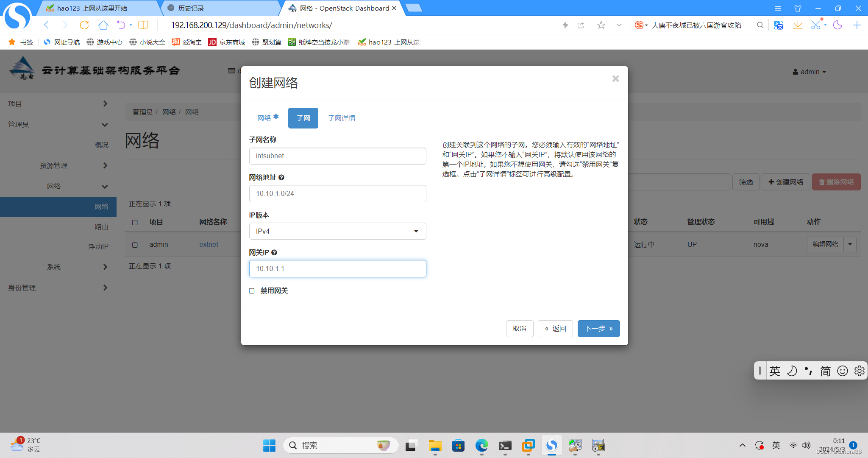
Task: Click help icon beside 网络地址
Action: tap(281, 177)
